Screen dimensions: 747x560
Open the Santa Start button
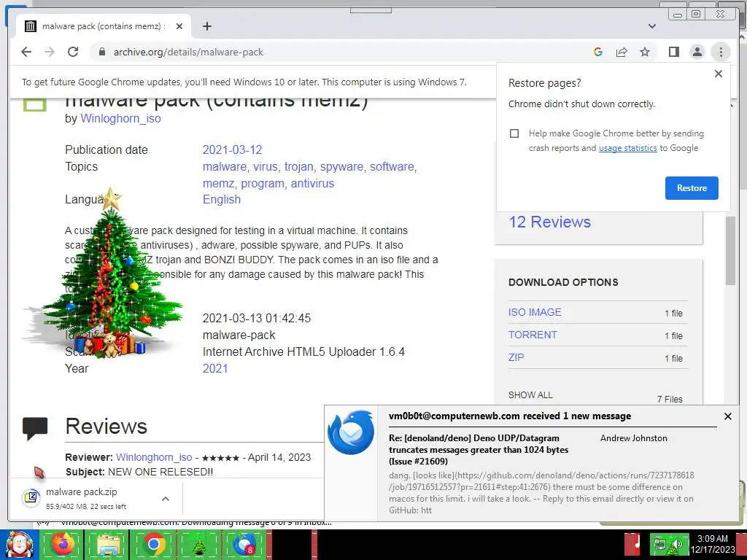19,545
